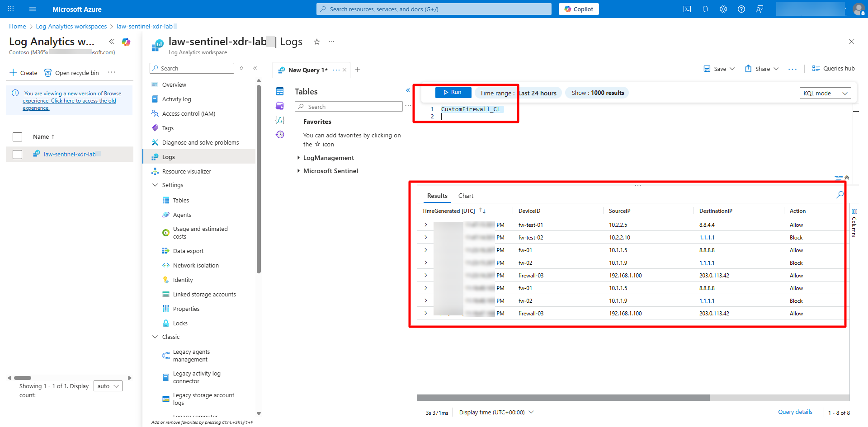Collapse the Tables side pane chevrons
Viewport: 868px width, 427px height.
408,90
